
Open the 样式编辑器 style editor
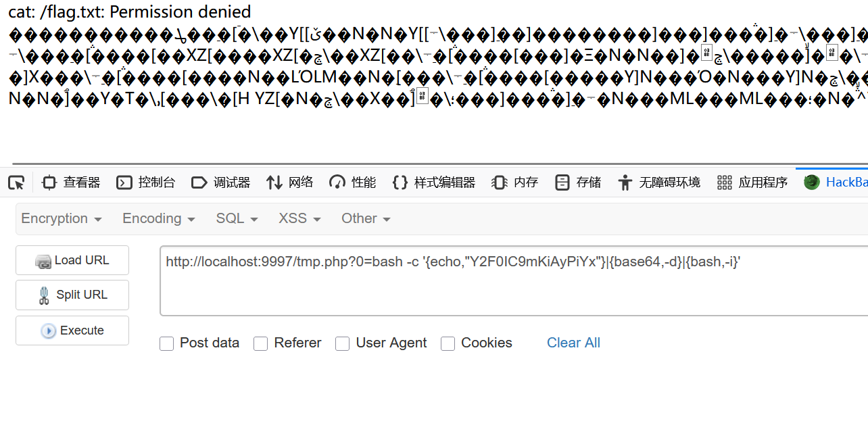coord(433,182)
